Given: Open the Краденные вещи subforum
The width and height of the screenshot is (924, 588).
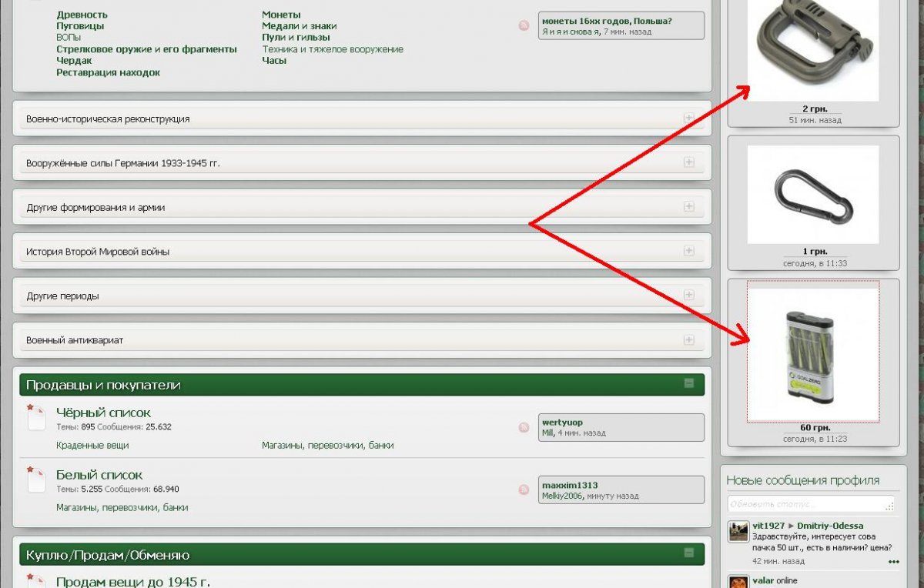Looking at the screenshot, I should pos(92,445).
